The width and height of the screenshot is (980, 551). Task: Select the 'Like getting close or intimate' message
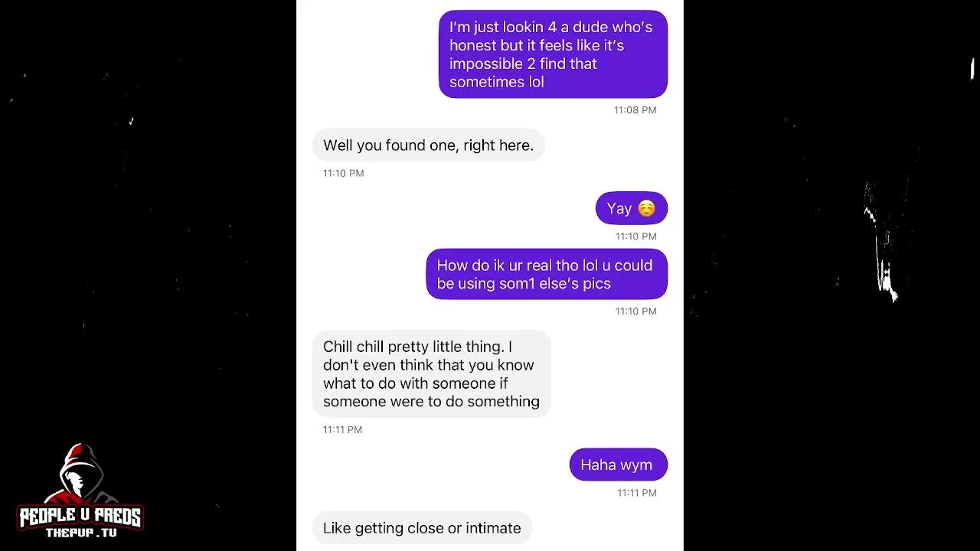[x=422, y=528]
